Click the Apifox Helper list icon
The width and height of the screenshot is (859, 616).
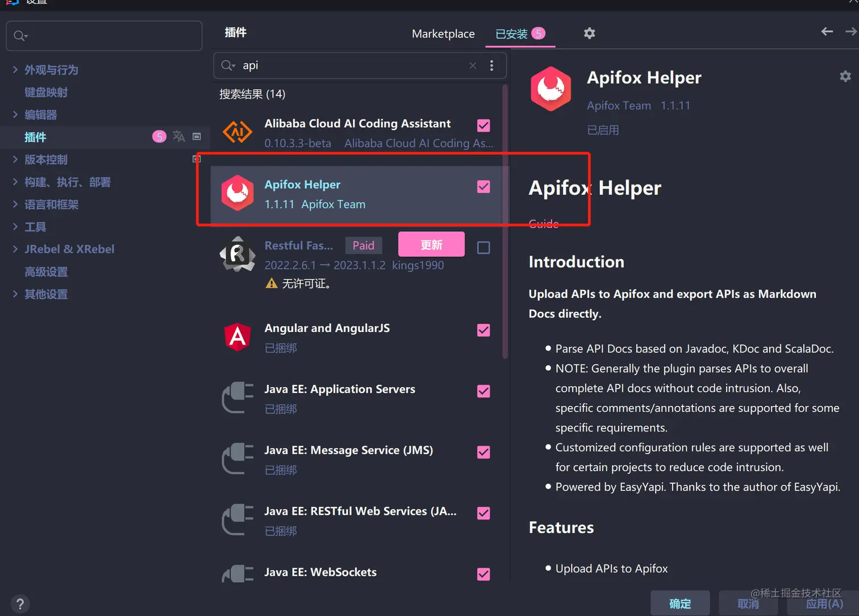point(237,193)
